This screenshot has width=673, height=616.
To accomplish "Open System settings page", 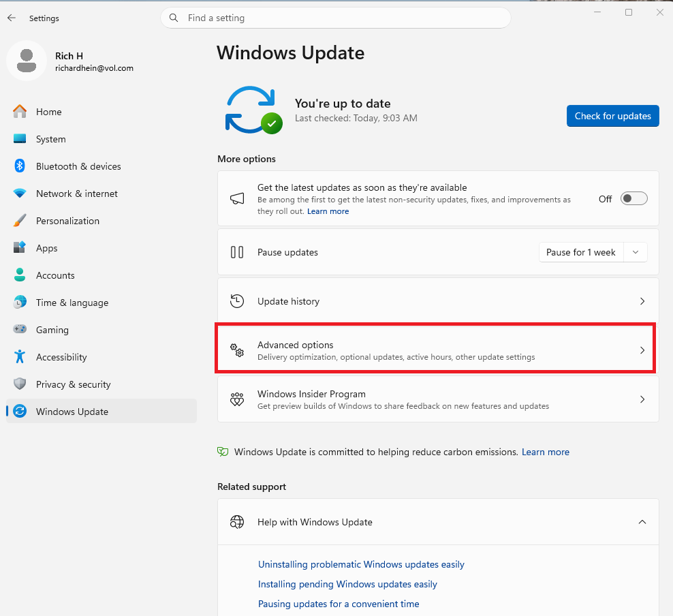I will click(x=101, y=139).
